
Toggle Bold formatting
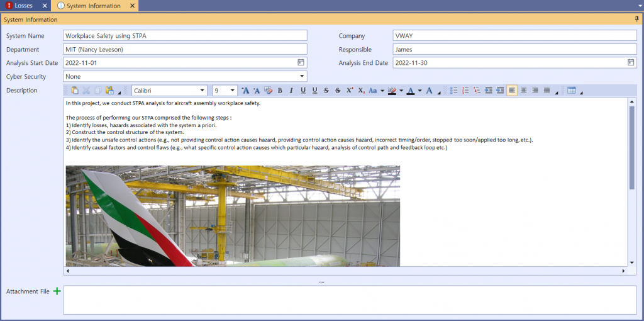coord(280,91)
